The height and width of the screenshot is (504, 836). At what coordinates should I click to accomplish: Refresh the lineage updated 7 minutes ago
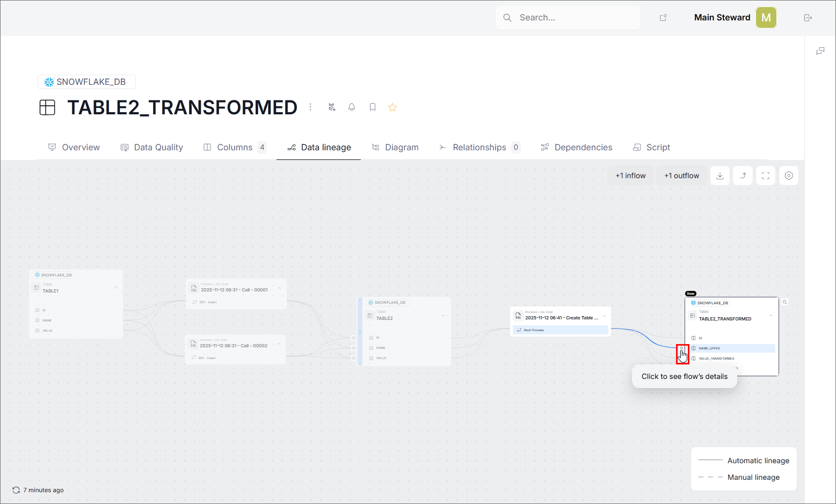pos(17,490)
